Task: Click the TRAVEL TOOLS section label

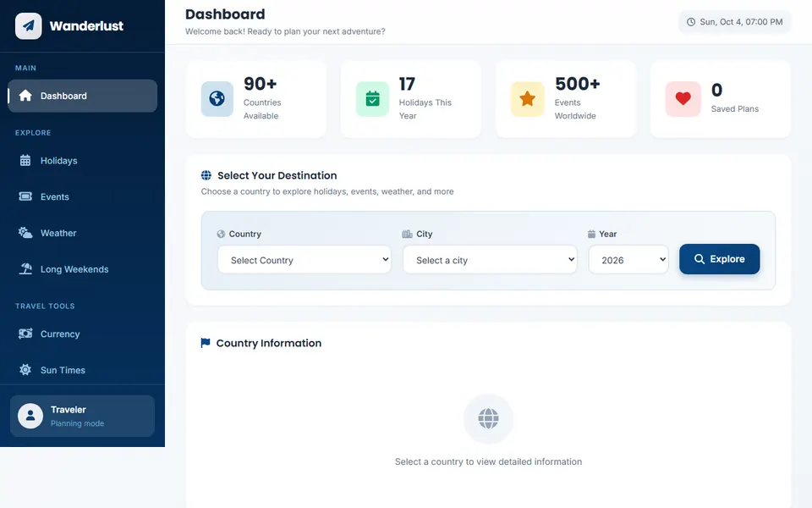Action: (45, 306)
